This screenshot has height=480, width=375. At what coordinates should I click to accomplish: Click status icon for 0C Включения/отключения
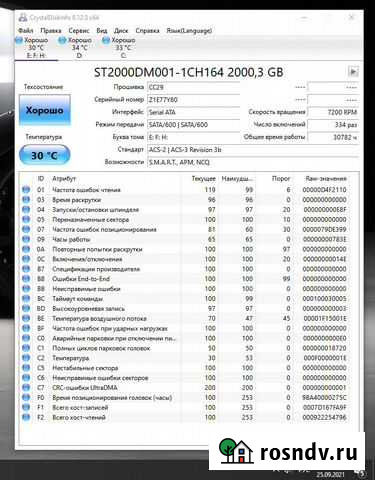(26, 259)
